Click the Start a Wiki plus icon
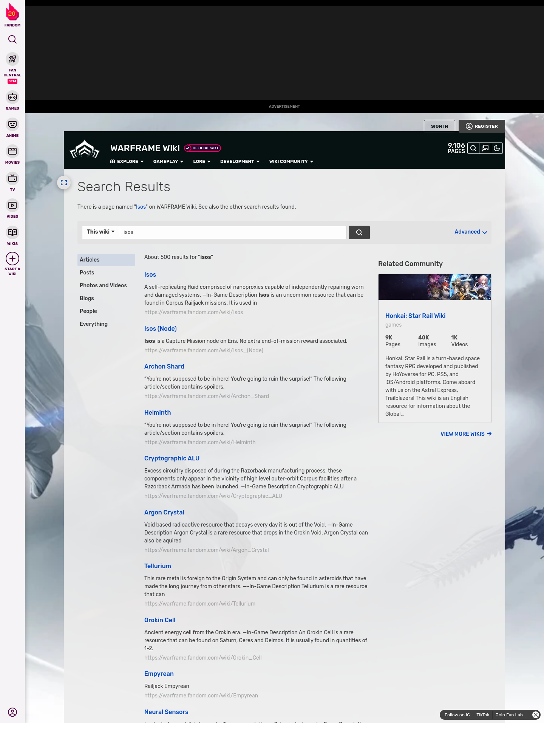Image resolution: width=544 pixels, height=756 pixels. click(12, 259)
